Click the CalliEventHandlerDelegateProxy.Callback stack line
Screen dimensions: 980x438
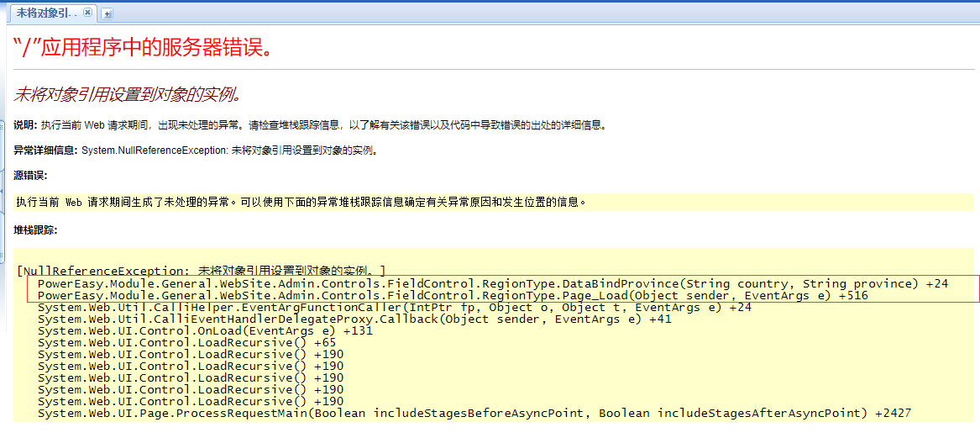coord(354,319)
